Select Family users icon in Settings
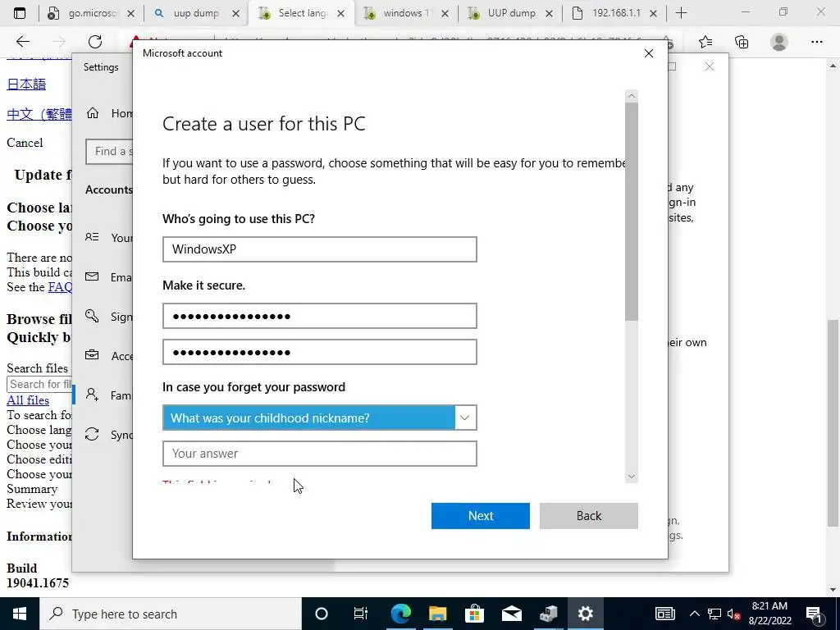This screenshot has height=630, width=840. [x=92, y=395]
